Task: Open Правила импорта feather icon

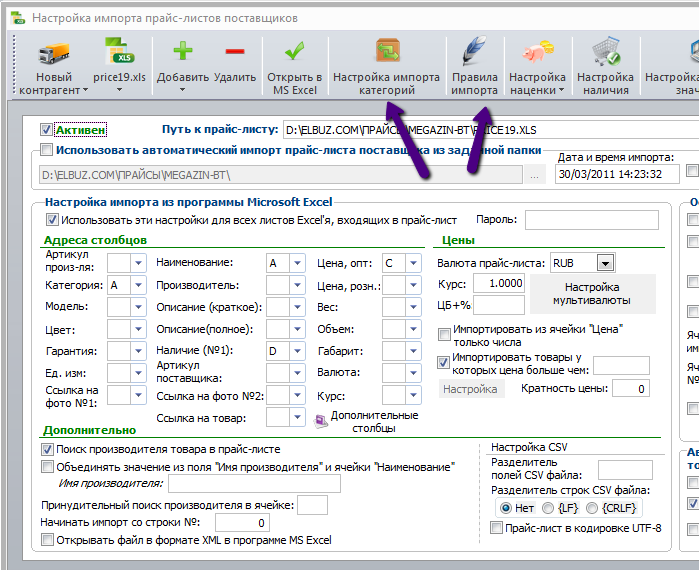Action: tap(474, 51)
